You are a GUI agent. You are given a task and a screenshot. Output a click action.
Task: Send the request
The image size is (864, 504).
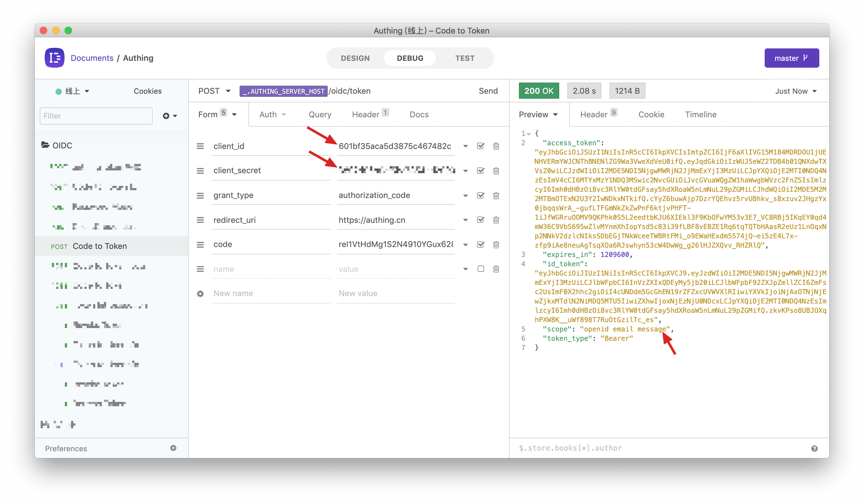tap(488, 91)
